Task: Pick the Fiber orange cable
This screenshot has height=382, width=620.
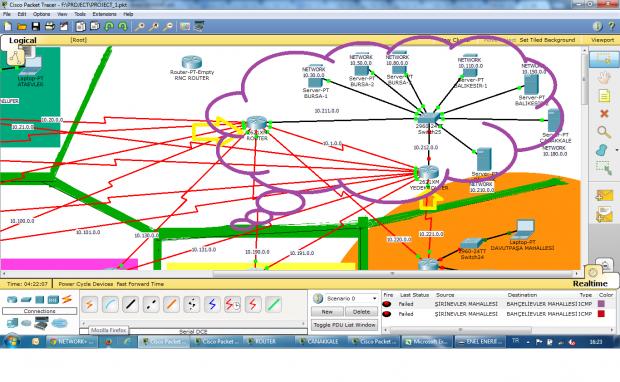Action: pos(171,304)
